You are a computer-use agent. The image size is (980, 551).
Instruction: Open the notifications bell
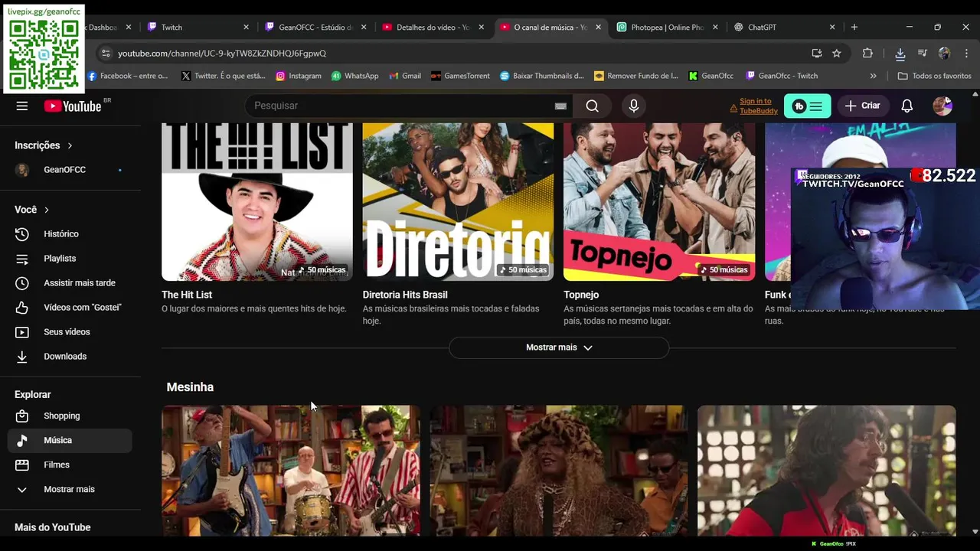pos(906,106)
